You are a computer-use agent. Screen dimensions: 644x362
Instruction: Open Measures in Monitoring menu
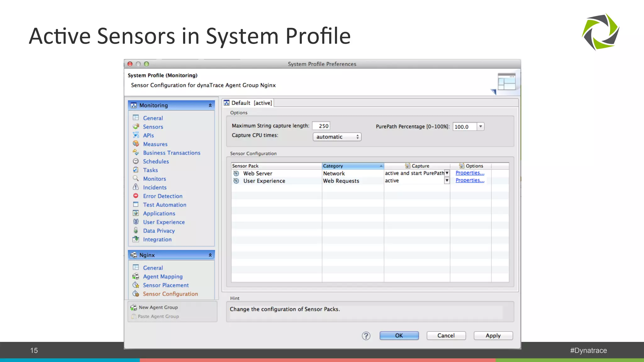coord(155,144)
